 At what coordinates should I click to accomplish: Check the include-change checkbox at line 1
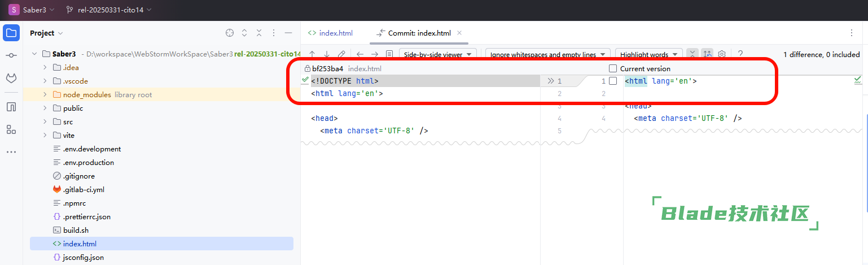613,81
